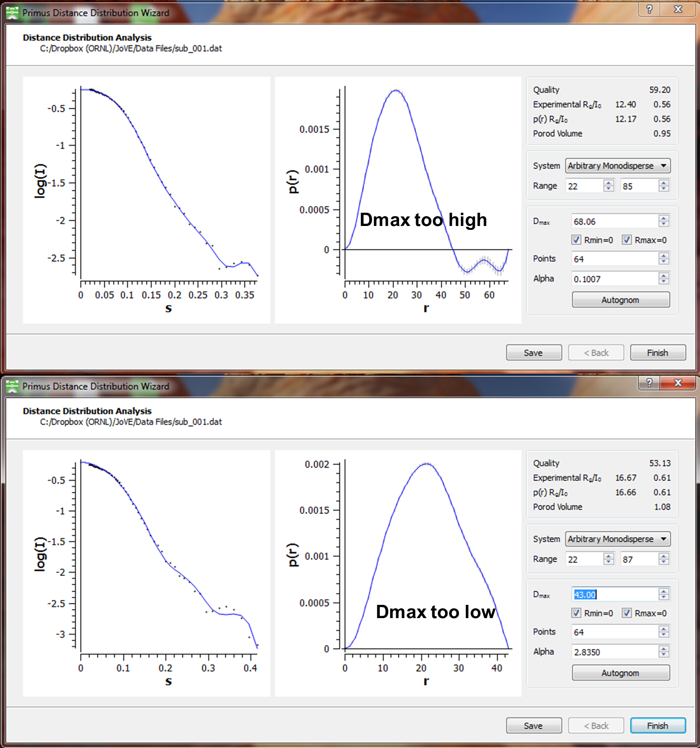Screen dimensions: 700x748
Task: Toggle Rmin=0 checkbox in lower window
Action: click(x=576, y=613)
